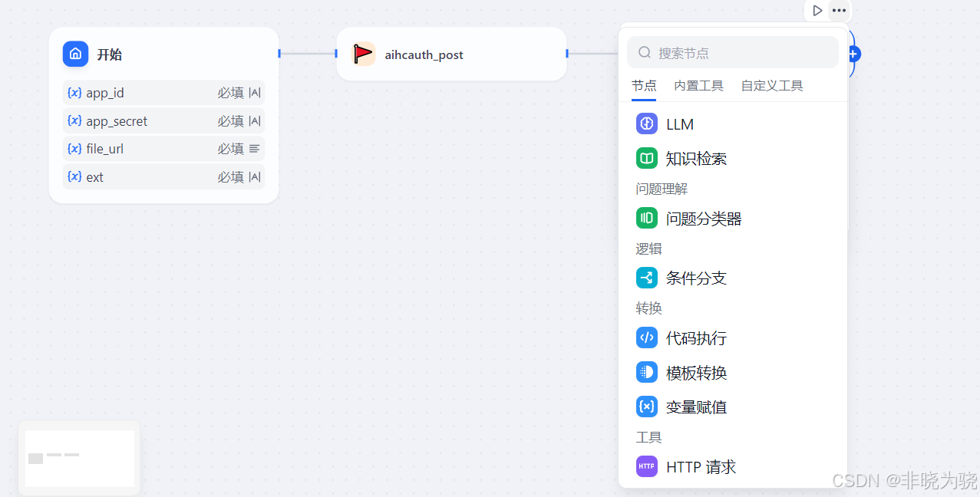Click the minimap thumbnail in corner
This screenshot has width=980, height=497.
[79, 458]
